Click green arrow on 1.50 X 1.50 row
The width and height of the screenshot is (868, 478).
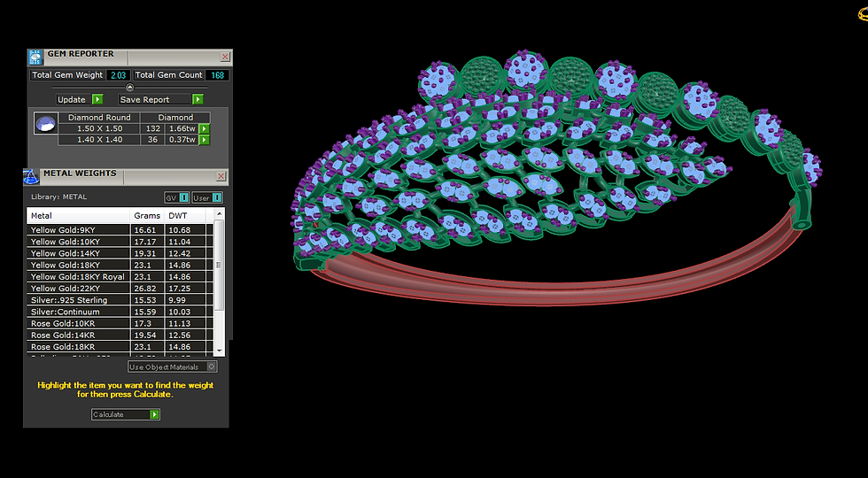pos(205,129)
